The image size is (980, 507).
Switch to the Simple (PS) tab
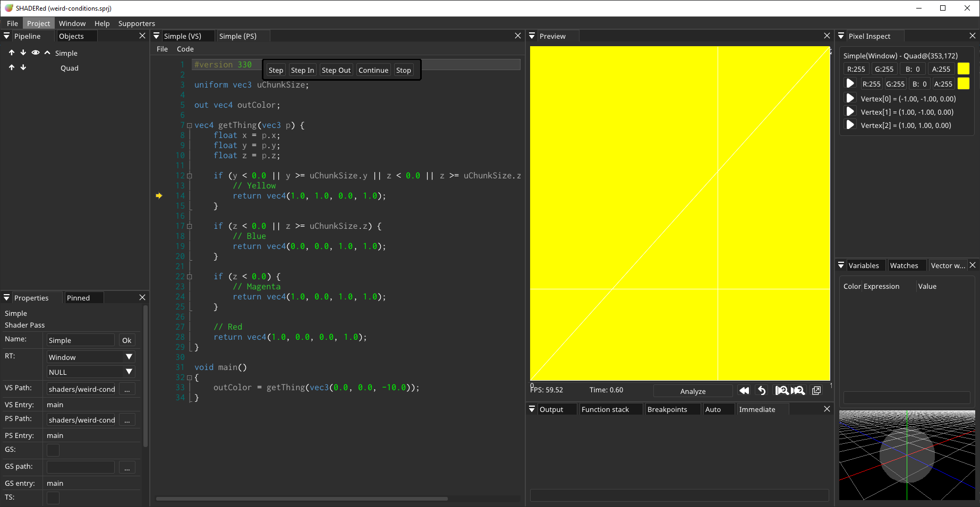237,36
